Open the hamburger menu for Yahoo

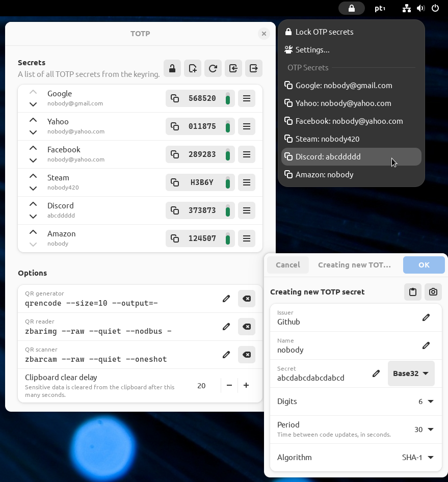(247, 126)
